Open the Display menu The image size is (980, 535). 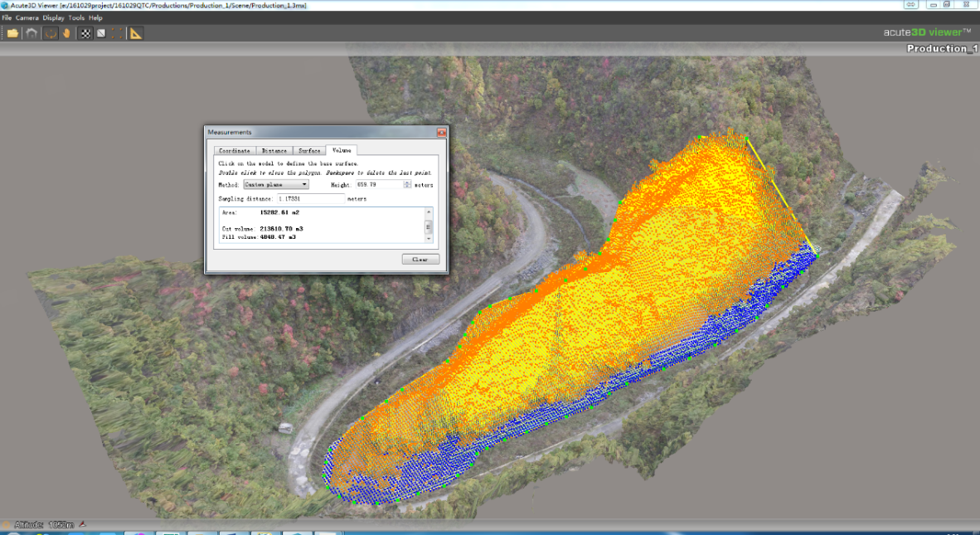click(x=53, y=17)
